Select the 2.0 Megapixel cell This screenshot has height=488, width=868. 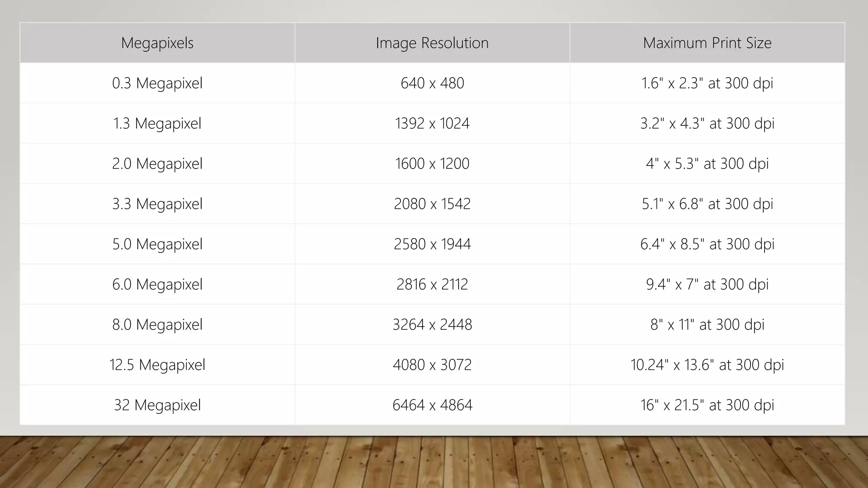(x=157, y=164)
